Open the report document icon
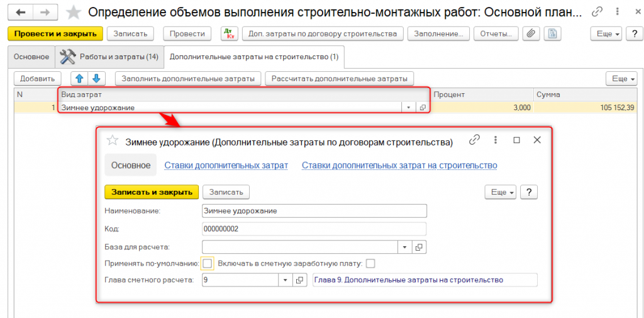The height and width of the screenshot is (318, 644). click(552, 34)
